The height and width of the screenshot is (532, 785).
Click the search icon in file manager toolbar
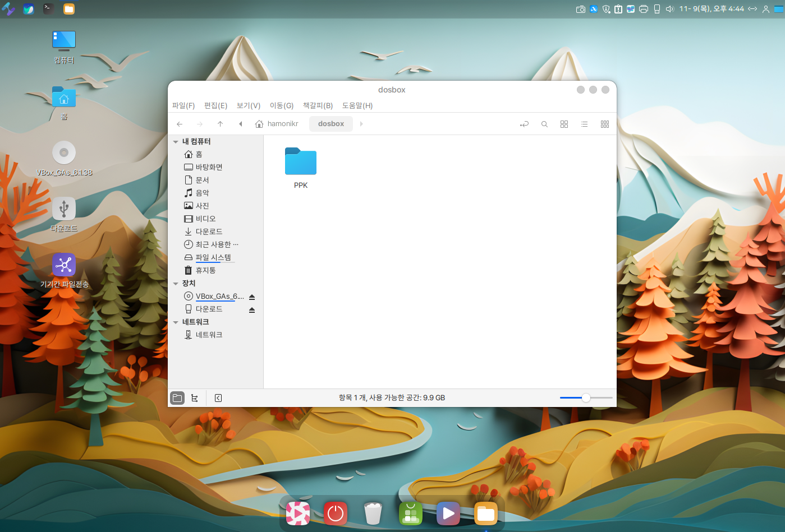[544, 124]
